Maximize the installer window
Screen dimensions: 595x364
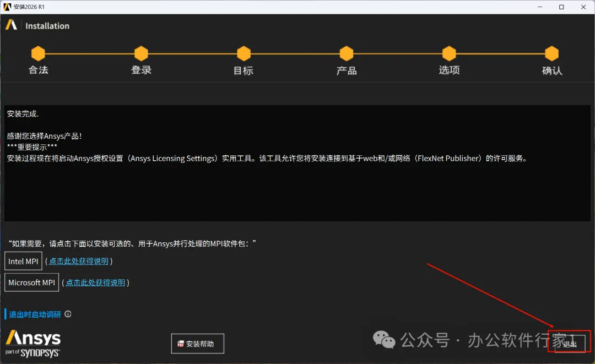click(561, 7)
